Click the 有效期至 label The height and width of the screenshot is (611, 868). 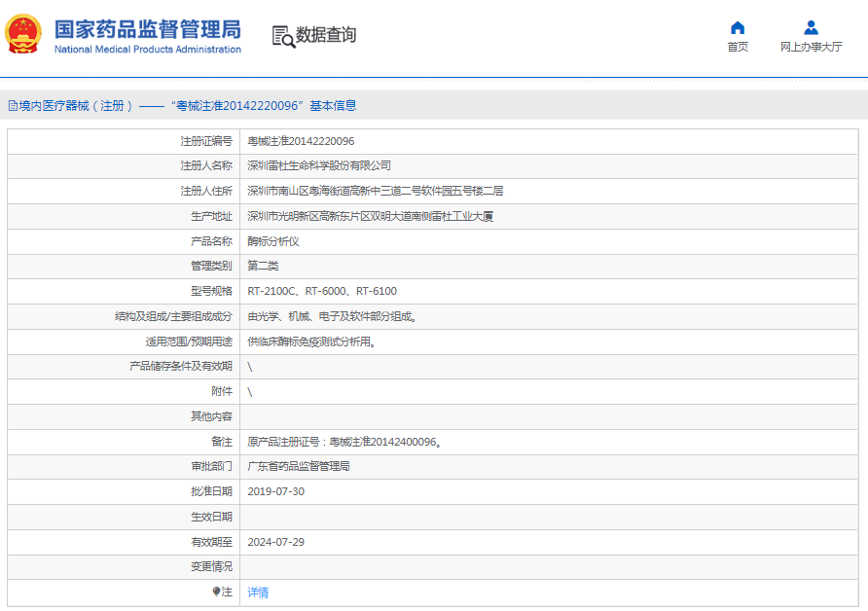point(211,542)
